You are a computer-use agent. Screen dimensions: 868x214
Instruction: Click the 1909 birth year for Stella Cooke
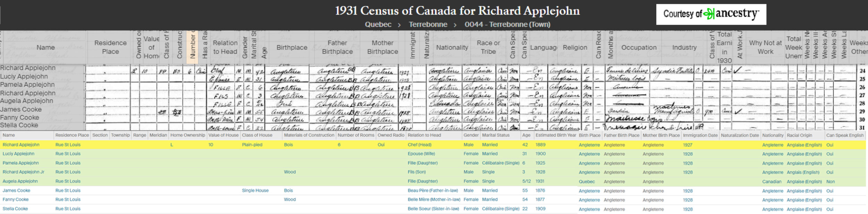(540, 209)
